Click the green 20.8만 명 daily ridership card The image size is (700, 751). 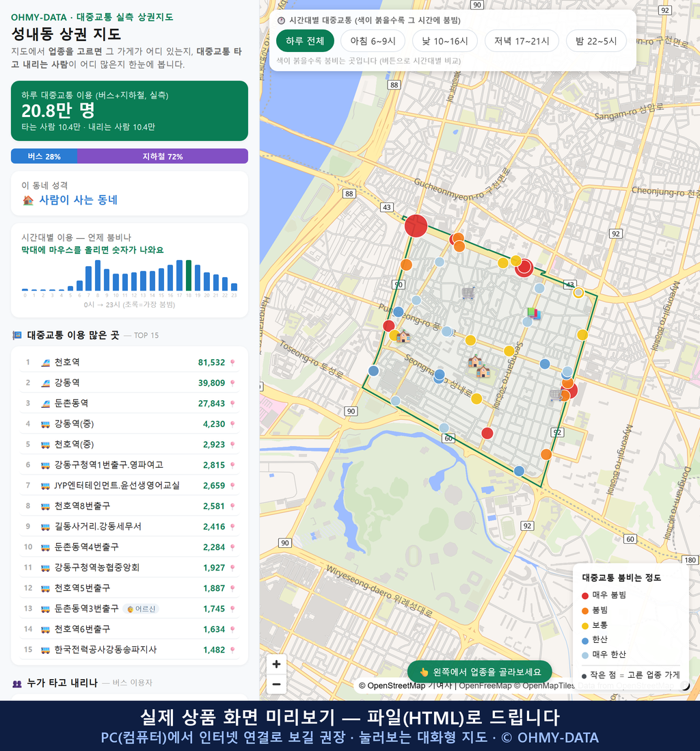[129, 111]
